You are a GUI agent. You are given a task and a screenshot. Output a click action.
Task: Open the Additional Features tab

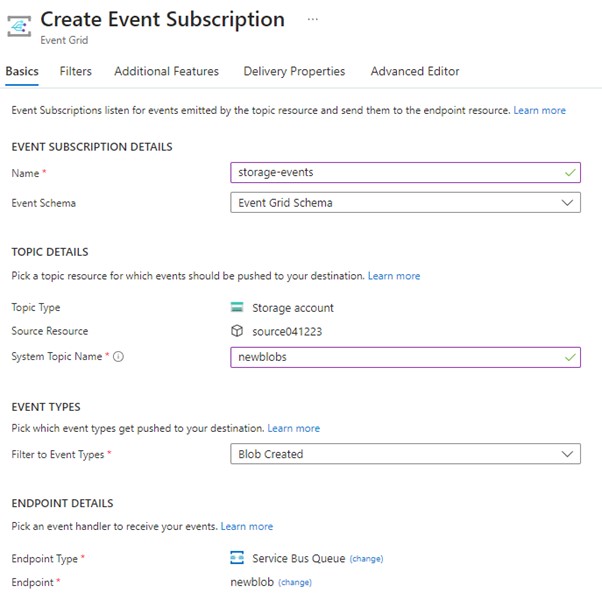[x=166, y=72]
